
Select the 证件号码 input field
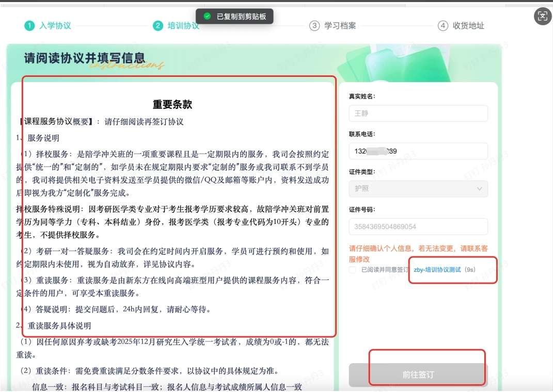(x=418, y=226)
